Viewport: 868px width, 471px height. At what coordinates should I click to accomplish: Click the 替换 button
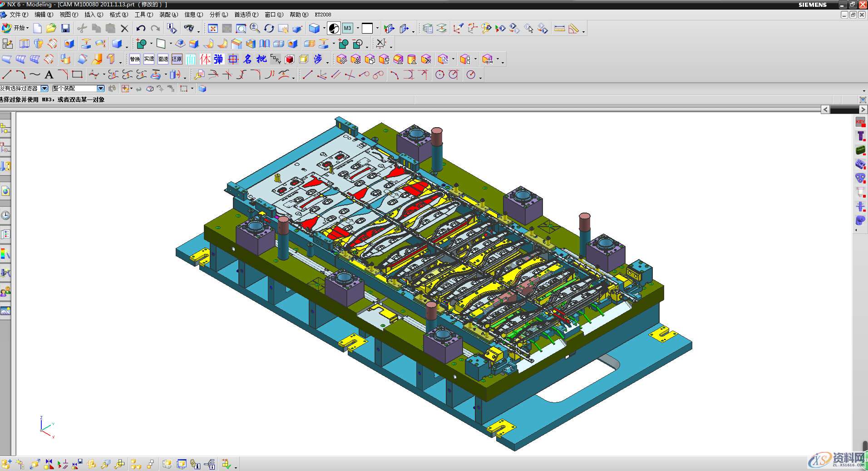(135, 59)
